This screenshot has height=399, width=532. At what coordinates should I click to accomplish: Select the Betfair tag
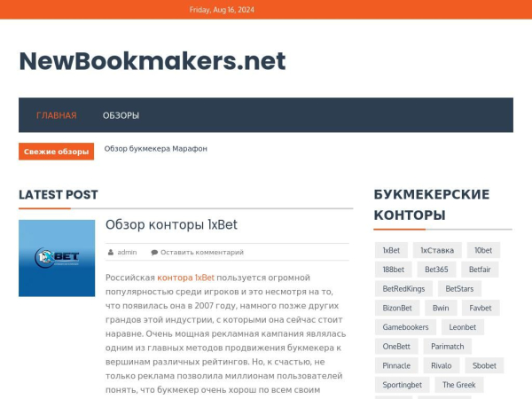click(480, 270)
